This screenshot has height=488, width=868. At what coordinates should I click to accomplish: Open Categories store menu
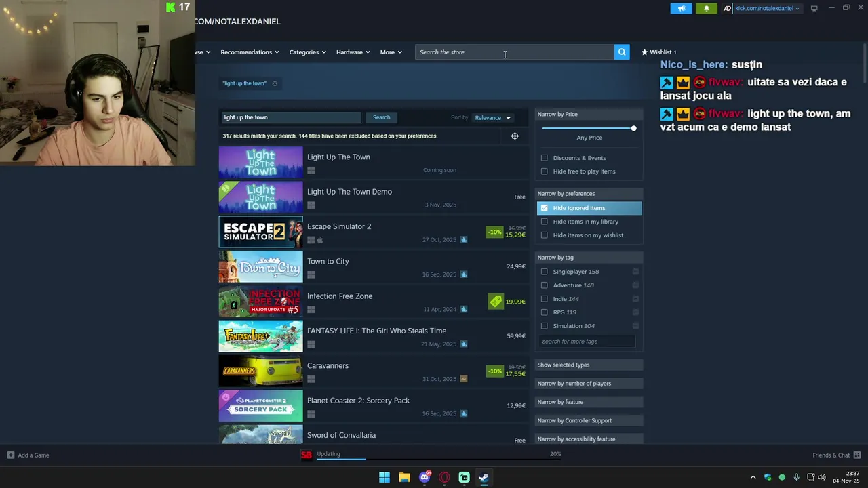[307, 52]
